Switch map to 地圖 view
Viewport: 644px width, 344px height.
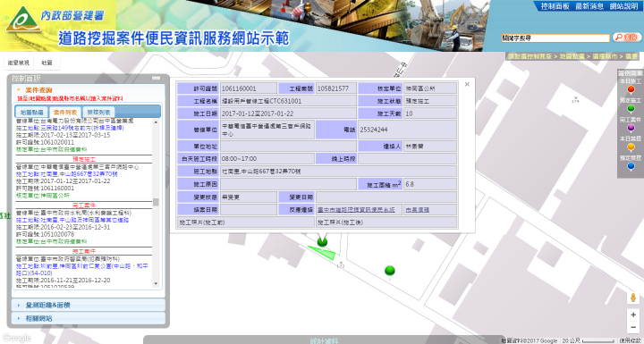click(x=47, y=63)
